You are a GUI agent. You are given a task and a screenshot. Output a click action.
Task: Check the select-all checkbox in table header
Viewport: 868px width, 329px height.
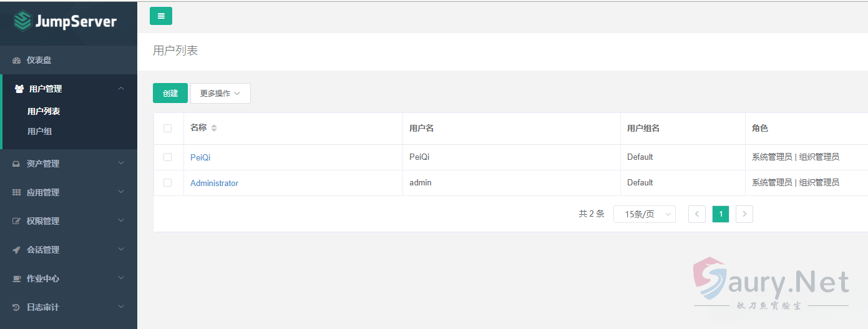click(167, 129)
